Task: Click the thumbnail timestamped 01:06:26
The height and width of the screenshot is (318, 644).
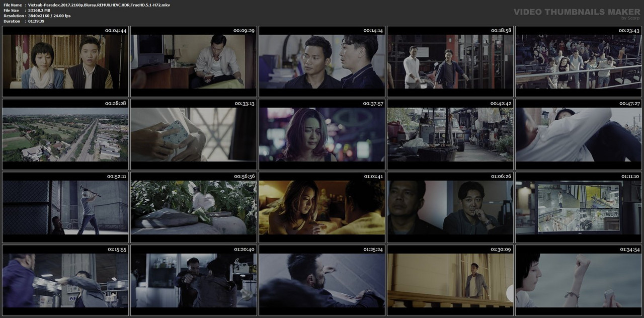Action: (x=450, y=207)
